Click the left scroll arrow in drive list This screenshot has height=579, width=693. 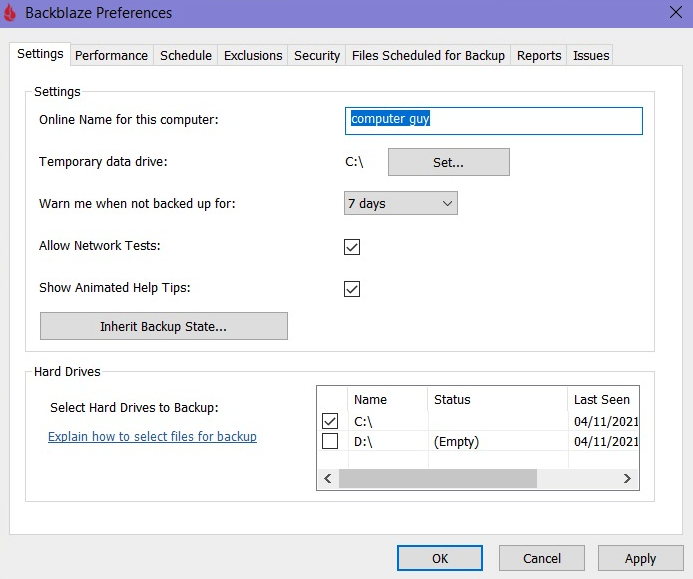tap(328, 479)
